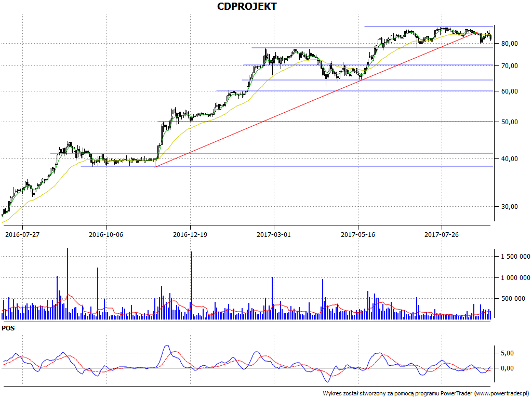The image size is (532, 399).
Task: Click the 80,00 price axis label
Action: coord(509,44)
